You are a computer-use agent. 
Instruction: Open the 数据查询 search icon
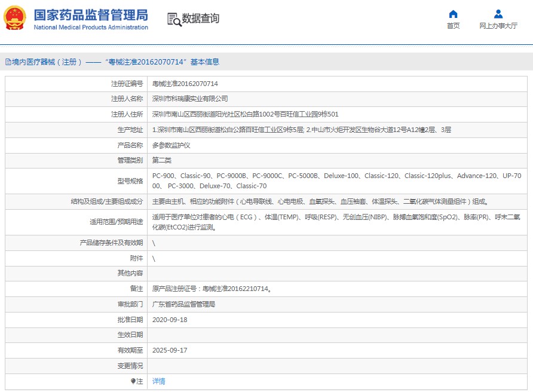click(174, 19)
